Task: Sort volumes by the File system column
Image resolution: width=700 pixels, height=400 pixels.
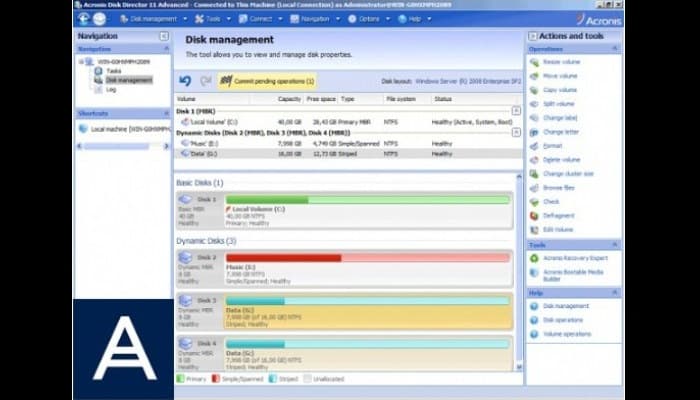Action: [x=401, y=99]
